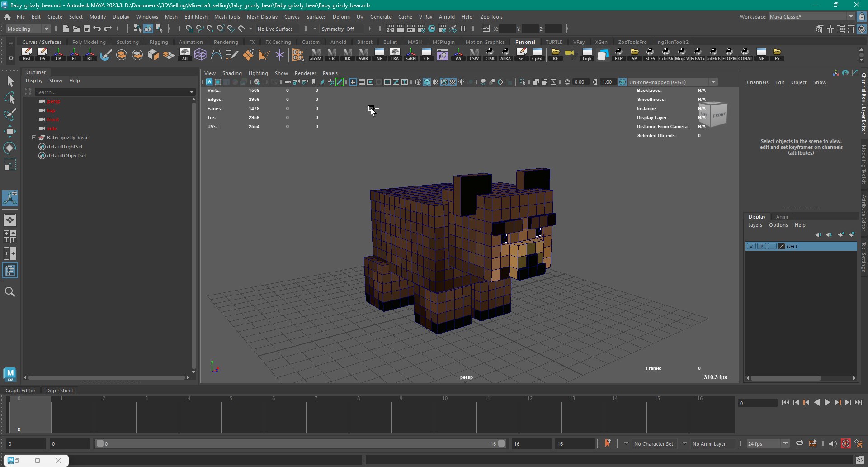
Task: Open the Workspace Maya Classic dropdown
Action: pyautogui.click(x=811, y=17)
